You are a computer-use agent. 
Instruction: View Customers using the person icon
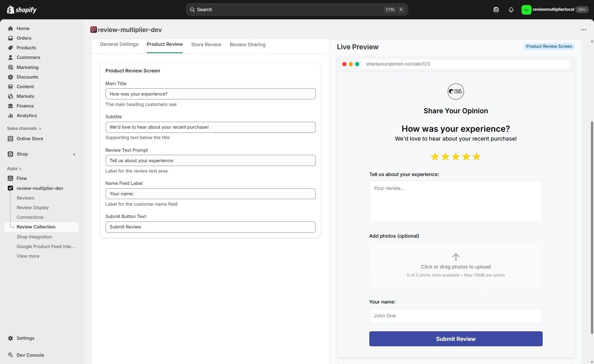[10, 57]
